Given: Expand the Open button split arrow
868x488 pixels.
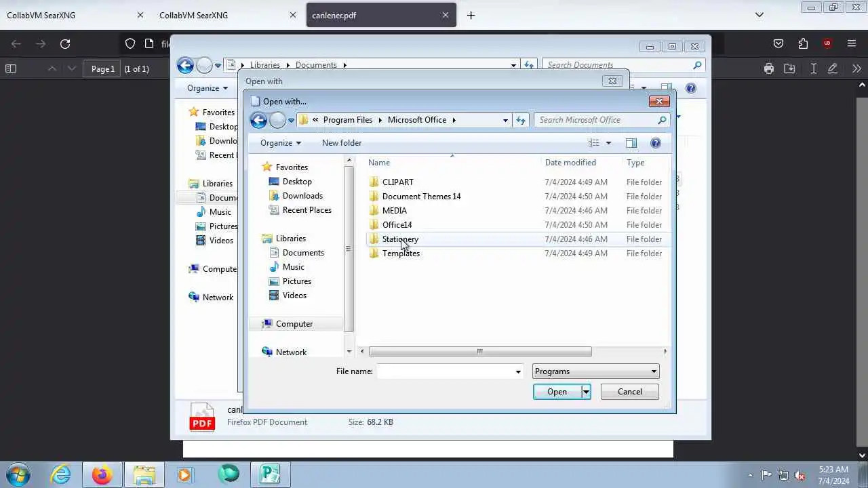Looking at the screenshot, I should click(586, 392).
